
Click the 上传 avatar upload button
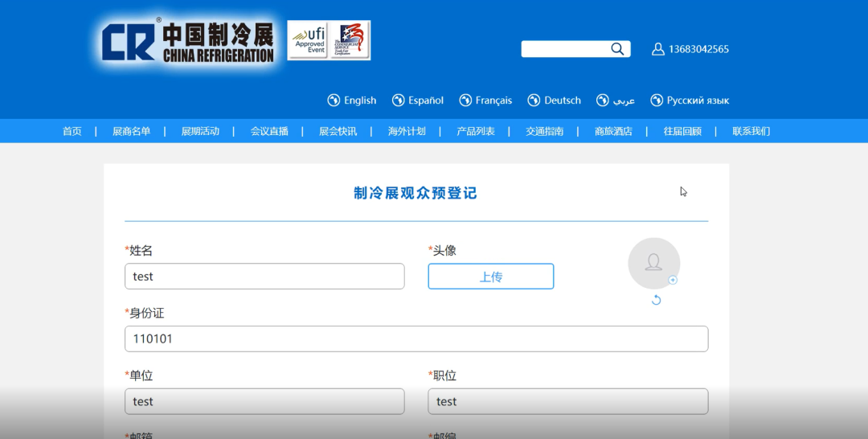tap(490, 277)
